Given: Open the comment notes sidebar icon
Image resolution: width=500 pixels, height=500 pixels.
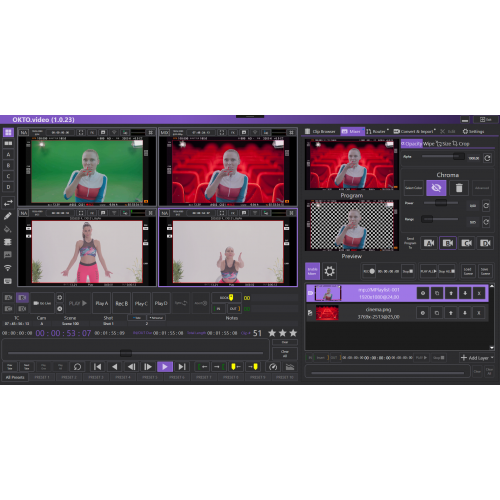Looking at the screenshot, I should (x=8, y=255).
